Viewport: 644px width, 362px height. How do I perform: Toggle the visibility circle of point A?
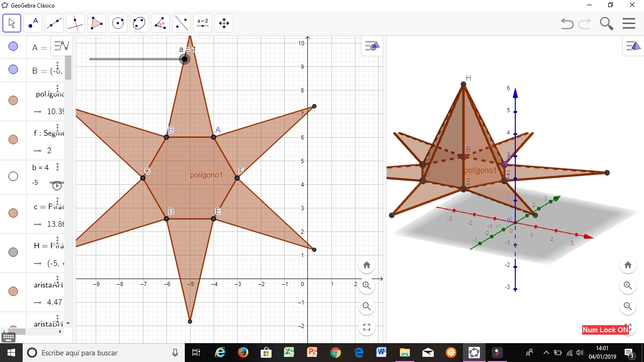(x=14, y=47)
